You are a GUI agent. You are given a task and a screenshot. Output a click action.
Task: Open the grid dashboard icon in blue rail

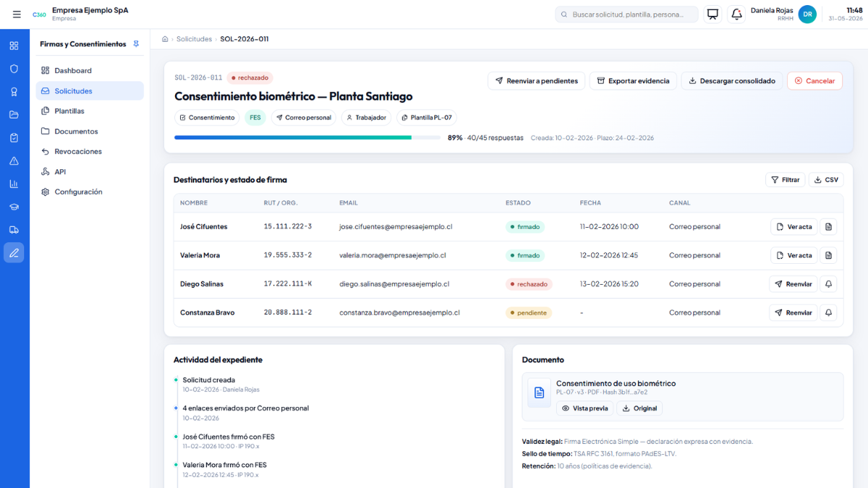point(14,46)
